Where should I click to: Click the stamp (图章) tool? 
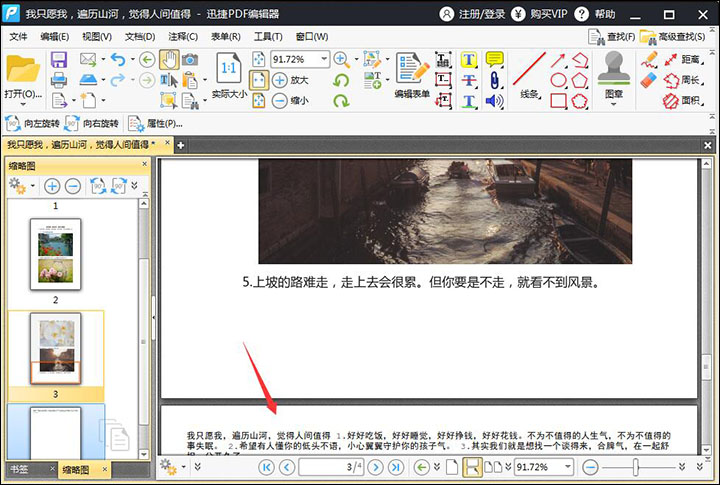pyautogui.click(x=613, y=68)
